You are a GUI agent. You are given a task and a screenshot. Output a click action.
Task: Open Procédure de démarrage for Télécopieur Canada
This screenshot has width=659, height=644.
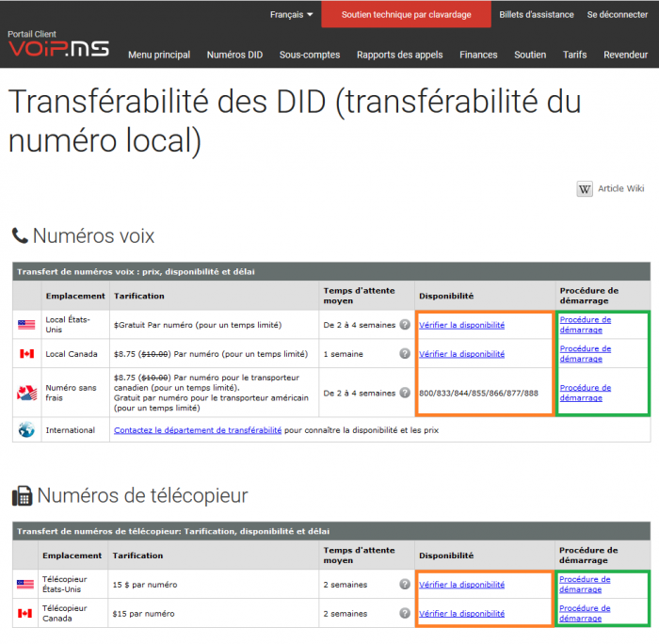[585, 613]
